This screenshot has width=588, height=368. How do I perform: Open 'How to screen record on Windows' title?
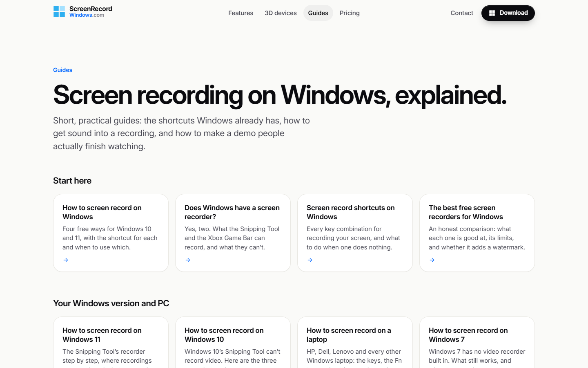102,212
